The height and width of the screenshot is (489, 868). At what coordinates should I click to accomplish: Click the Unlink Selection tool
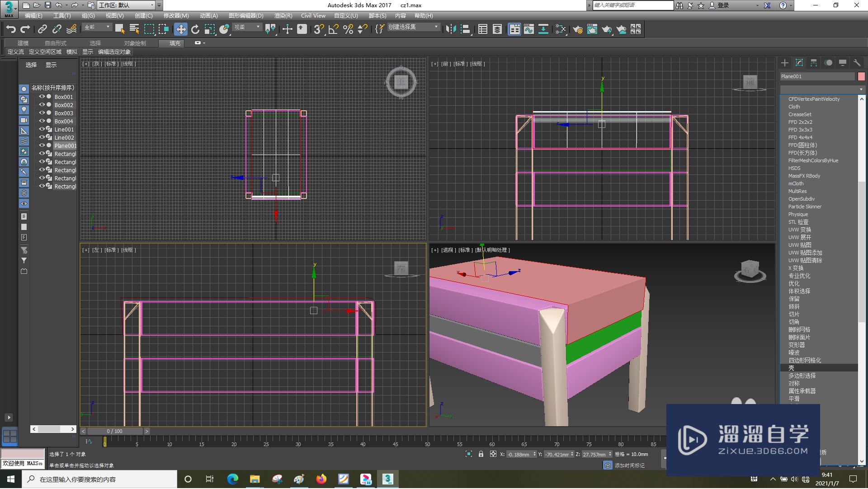coord(57,29)
